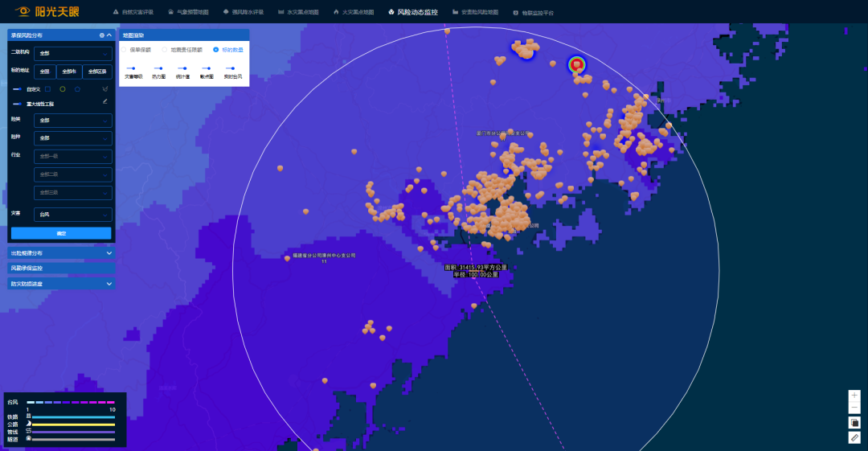The image size is (868, 451).
Task: Click the edit pencil beside 重大线性工程
Action: coord(104,102)
